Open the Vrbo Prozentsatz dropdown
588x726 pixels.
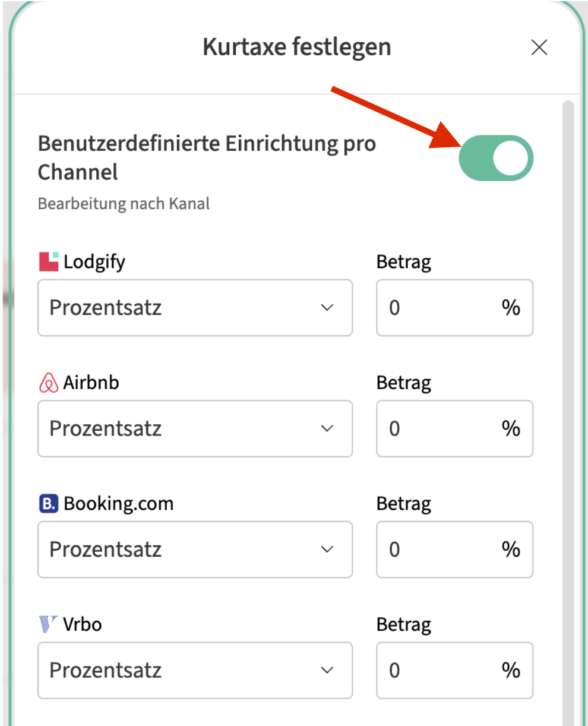point(195,670)
